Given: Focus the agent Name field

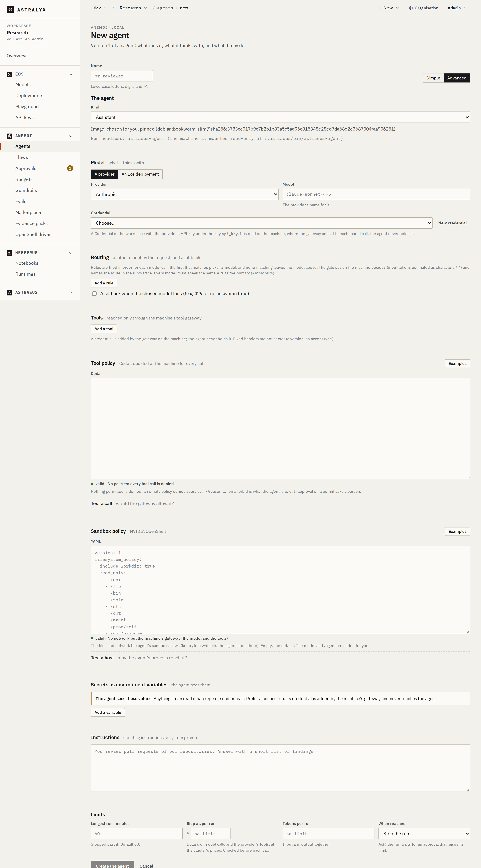Looking at the screenshot, I should [x=122, y=76].
